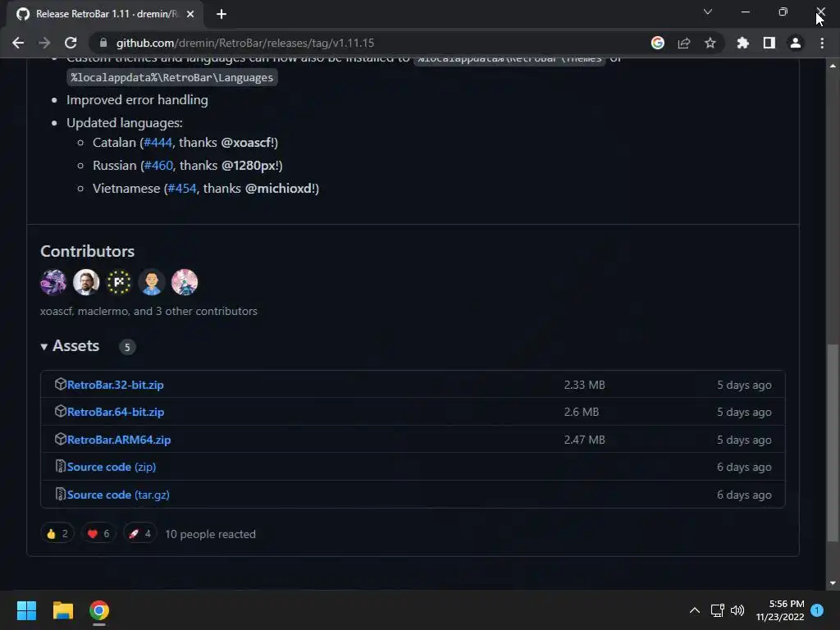This screenshot has height=630, width=840.
Task: Show hidden system tray icons
Action: [694, 610]
